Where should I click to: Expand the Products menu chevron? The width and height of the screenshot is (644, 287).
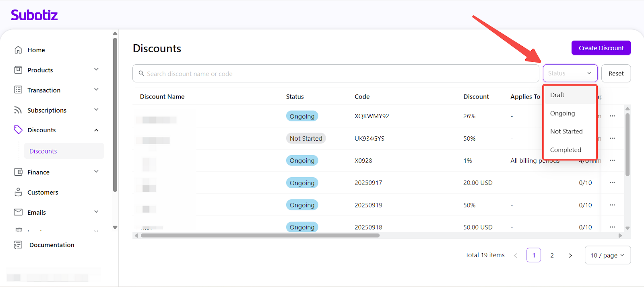click(x=96, y=70)
